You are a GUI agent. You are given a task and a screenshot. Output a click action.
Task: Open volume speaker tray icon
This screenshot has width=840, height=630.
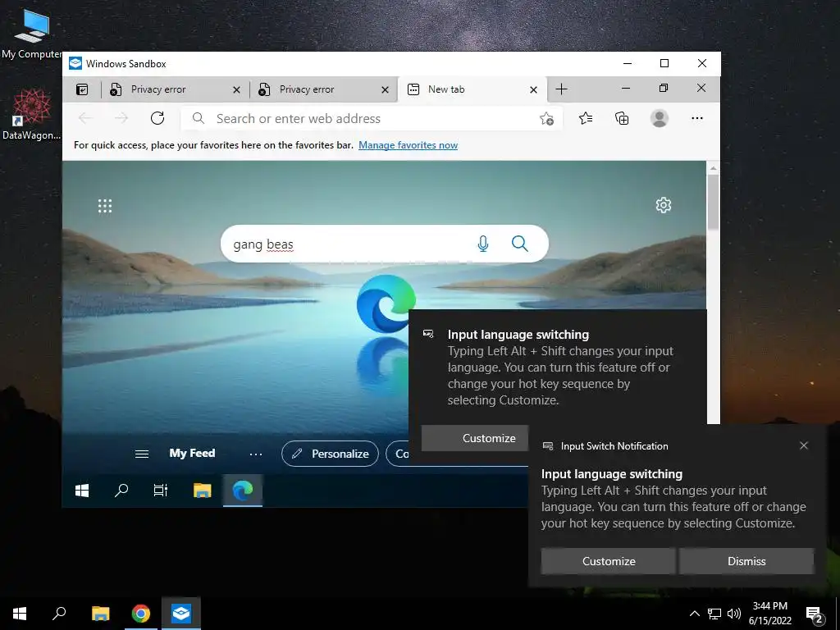point(734,614)
